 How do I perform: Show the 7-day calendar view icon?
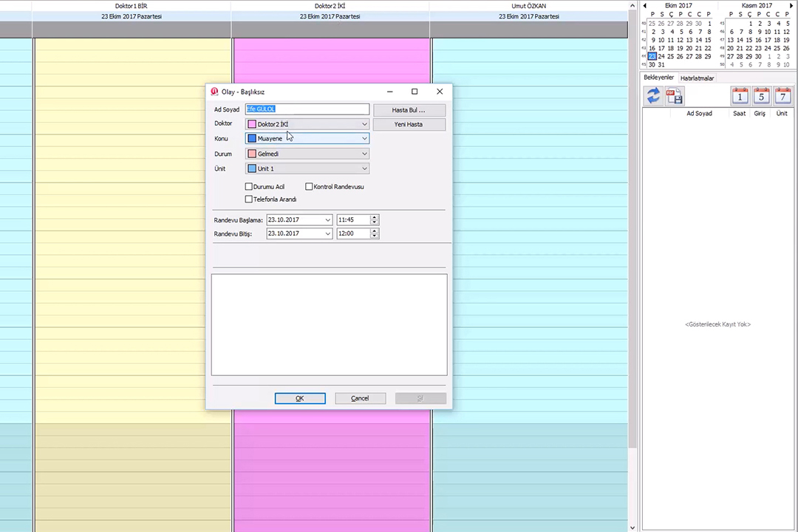click(x=782, y=95)
